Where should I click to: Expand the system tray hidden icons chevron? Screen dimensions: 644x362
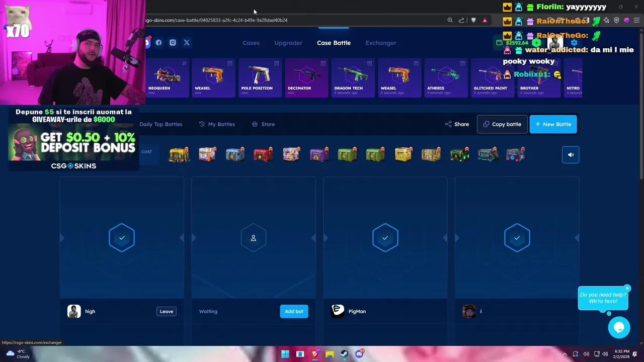(x=565, y=354)
